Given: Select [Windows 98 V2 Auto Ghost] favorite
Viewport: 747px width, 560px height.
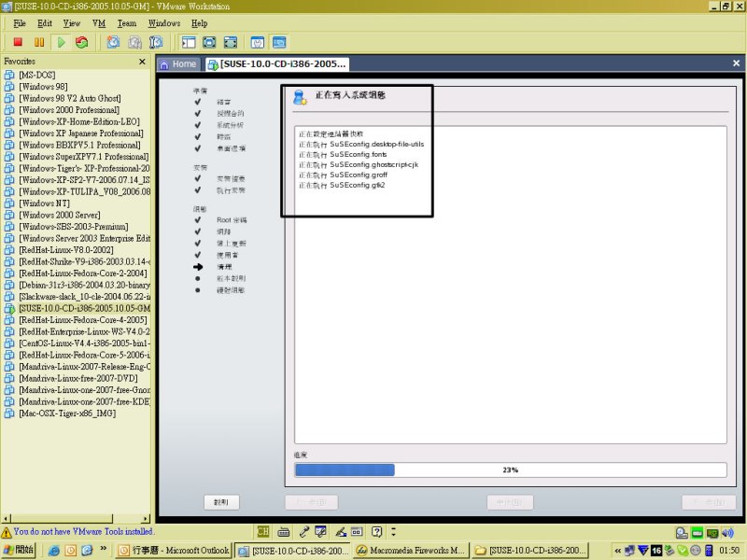Looking at the screenshot, I should [x=69, y=98].
